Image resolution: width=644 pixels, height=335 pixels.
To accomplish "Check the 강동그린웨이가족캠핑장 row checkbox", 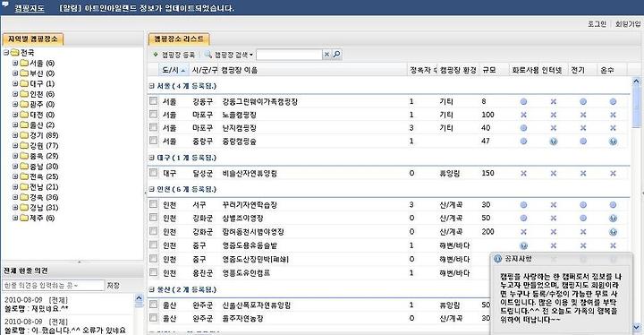I will point(153,101).
